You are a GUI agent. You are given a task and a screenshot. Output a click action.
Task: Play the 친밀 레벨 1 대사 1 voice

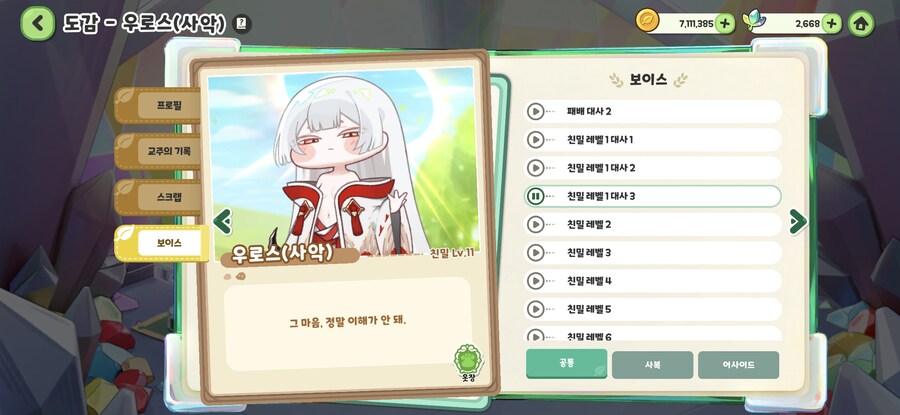[535, 139]
